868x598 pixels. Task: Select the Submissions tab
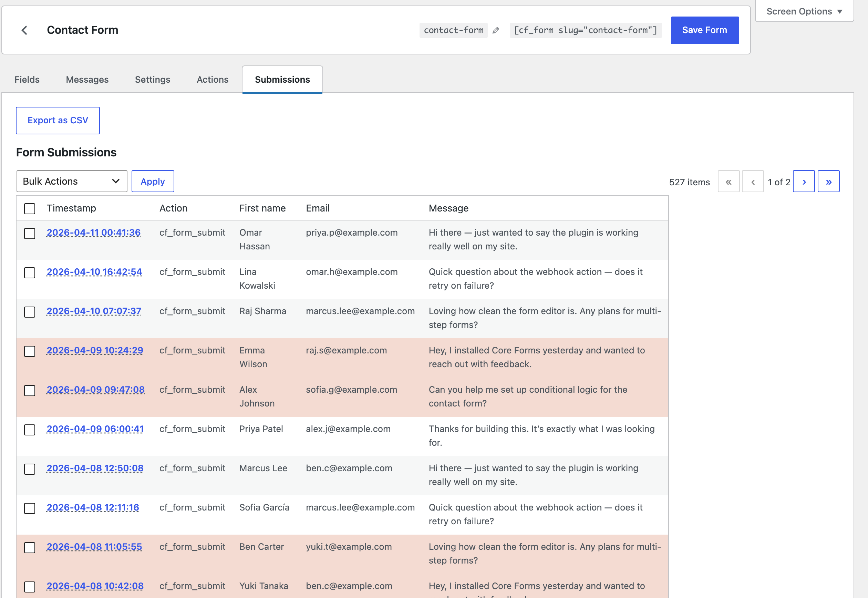[x=282, y=80]
